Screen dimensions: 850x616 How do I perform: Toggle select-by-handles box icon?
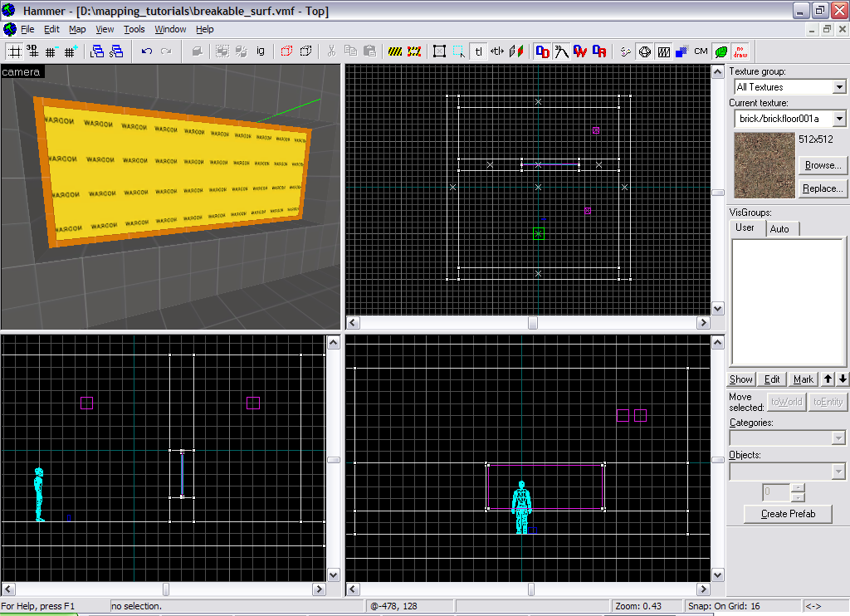tap(440, 51)
